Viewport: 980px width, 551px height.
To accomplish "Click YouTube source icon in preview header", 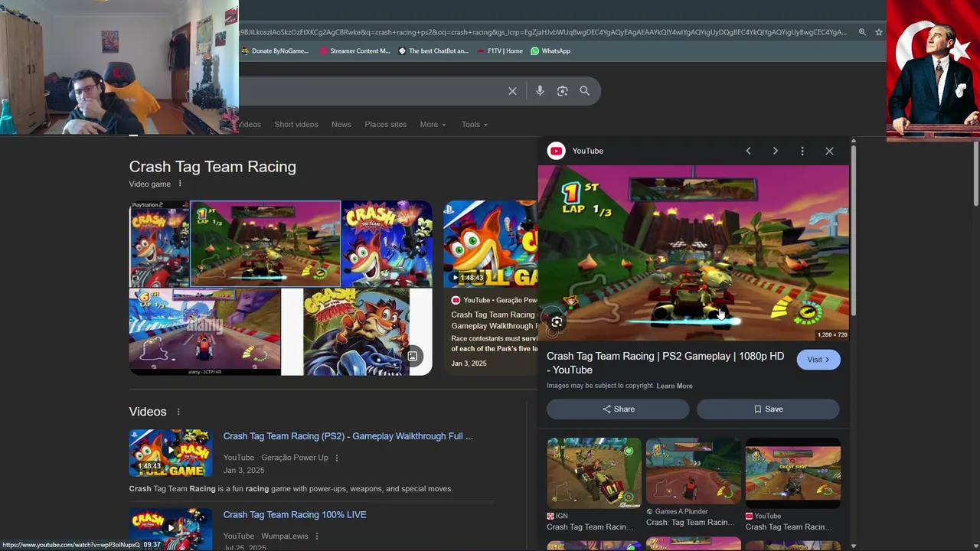I will pos(556,151).
